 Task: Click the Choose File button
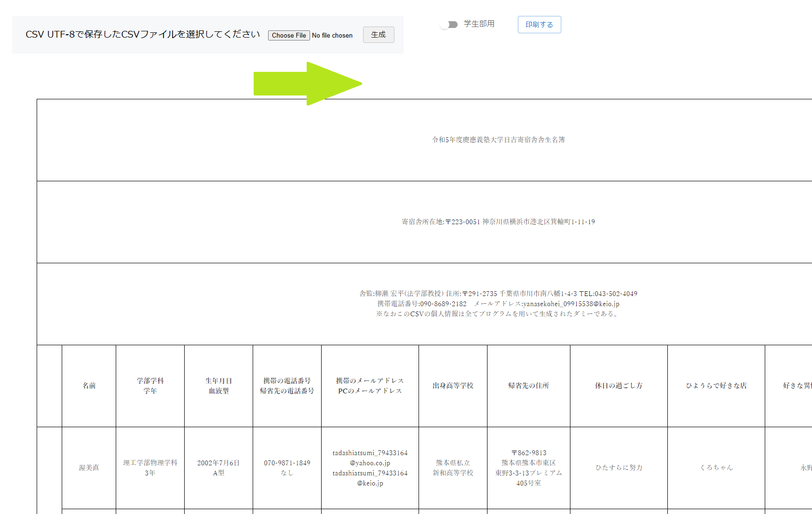(289, 35)
